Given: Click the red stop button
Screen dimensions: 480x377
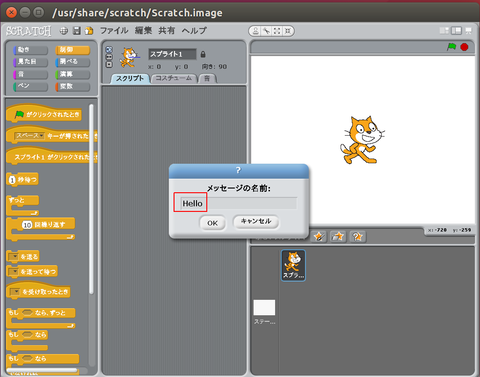Looking at the screenshot, I should (464, 47).
